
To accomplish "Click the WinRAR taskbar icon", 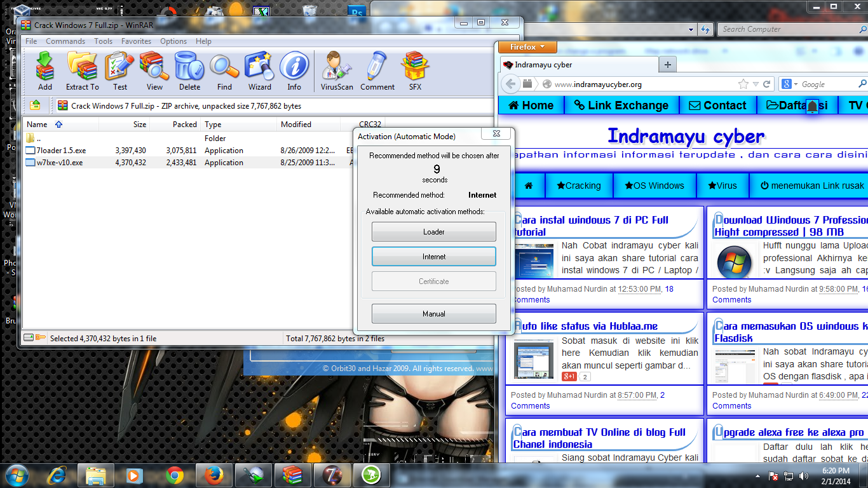I will [x=293, y=475].
